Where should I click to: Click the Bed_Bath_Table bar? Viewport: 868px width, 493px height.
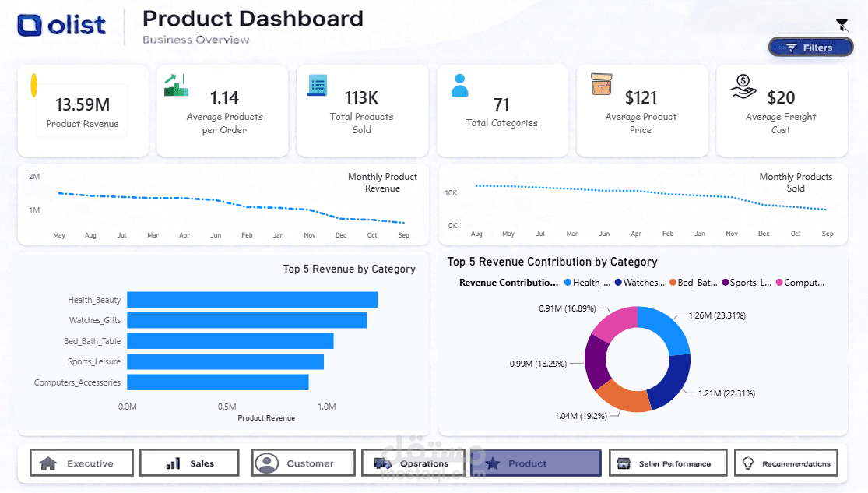(230, 340)
